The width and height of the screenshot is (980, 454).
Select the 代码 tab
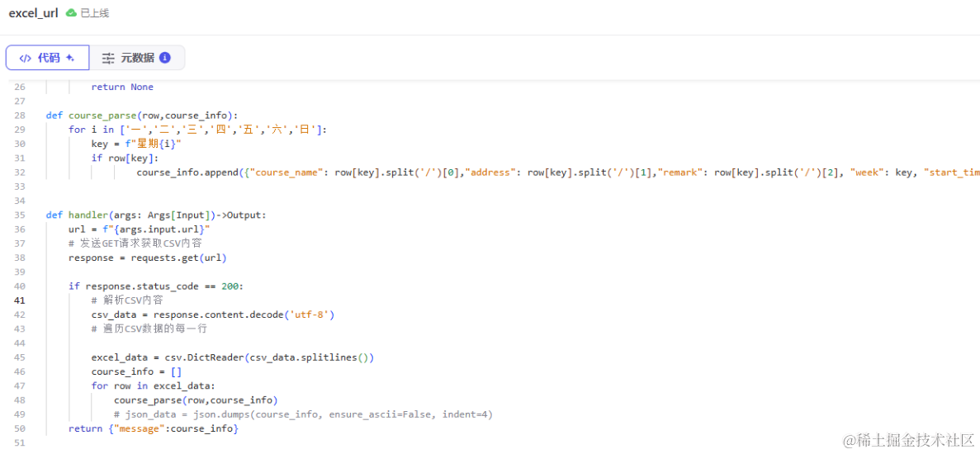pyautogui.click(x=48, y=58)
